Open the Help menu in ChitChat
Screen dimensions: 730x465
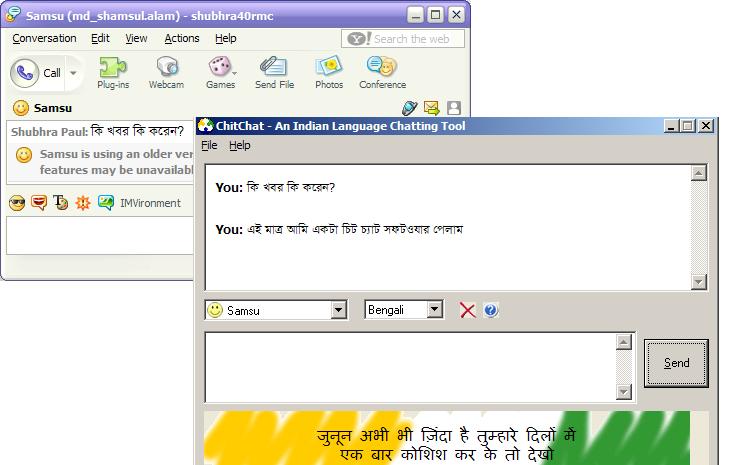[239, 145]
